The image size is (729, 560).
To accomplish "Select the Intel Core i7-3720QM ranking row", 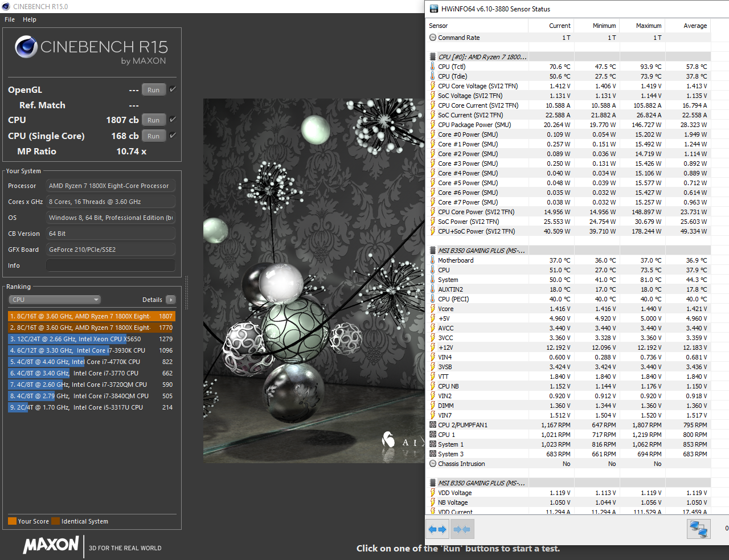I will pos(92,385).
